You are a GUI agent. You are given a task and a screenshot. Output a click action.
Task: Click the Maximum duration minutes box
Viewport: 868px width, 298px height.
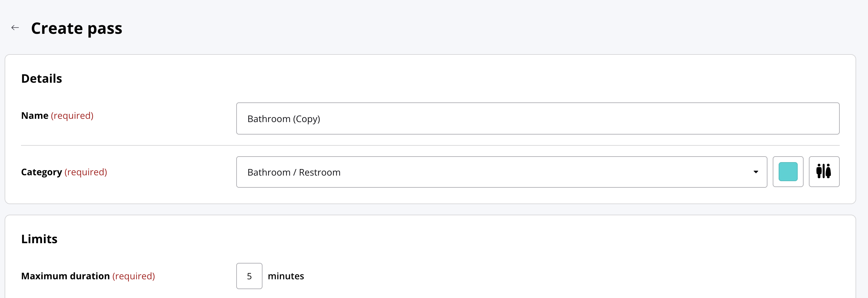pyautogui.click(x=249, y=276)
